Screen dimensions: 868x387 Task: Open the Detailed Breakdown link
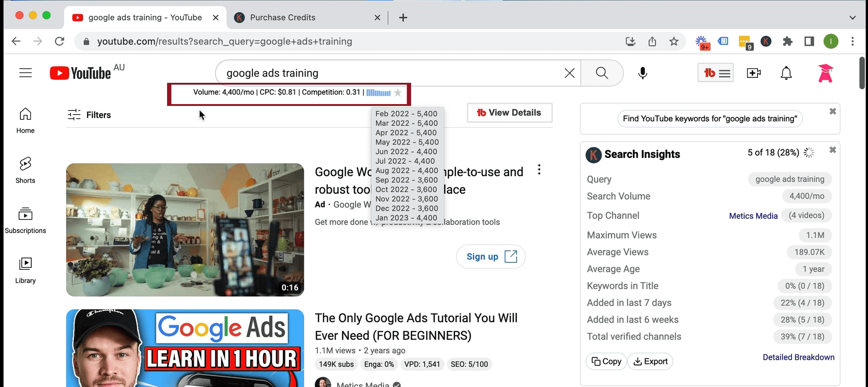point(798,357)
